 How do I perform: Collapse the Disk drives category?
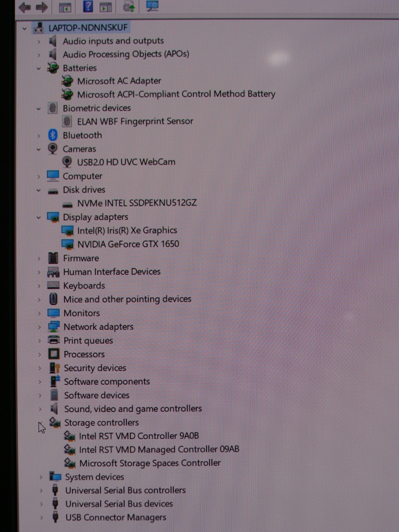39,190
